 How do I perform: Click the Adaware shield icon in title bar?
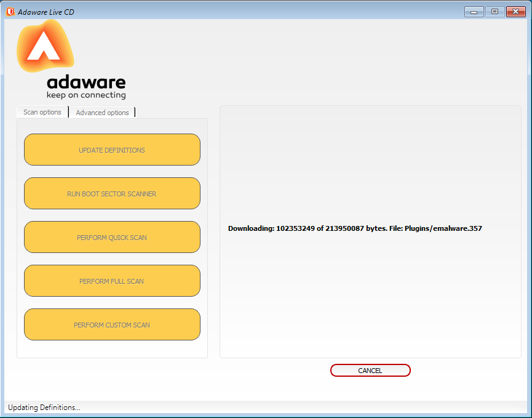(x=10, y=12)
